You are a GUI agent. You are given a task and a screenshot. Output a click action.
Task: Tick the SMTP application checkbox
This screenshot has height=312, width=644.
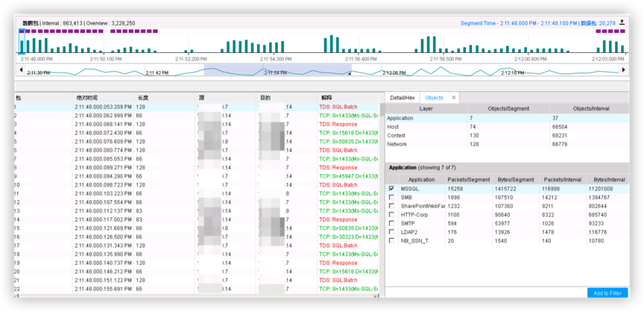[x=392, y=223]
